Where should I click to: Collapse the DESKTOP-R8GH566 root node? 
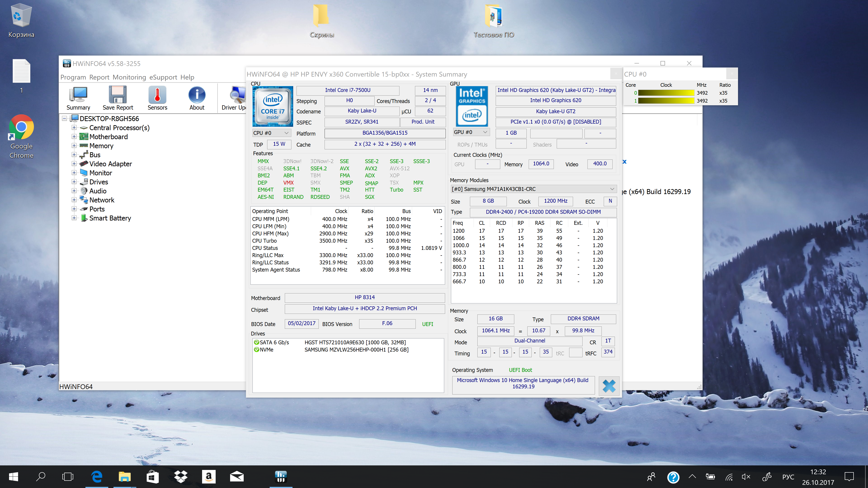click(x=64, y=119)
